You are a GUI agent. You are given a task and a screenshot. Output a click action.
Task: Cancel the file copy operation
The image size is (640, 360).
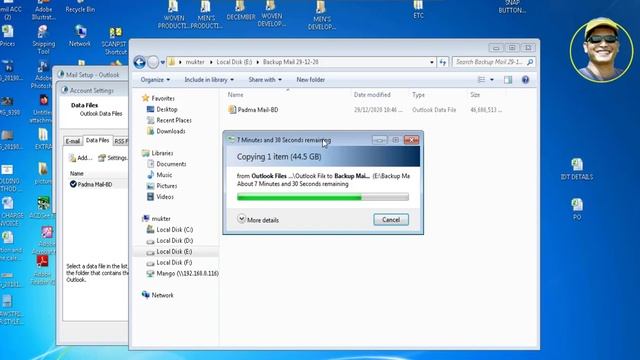(391, 220)
